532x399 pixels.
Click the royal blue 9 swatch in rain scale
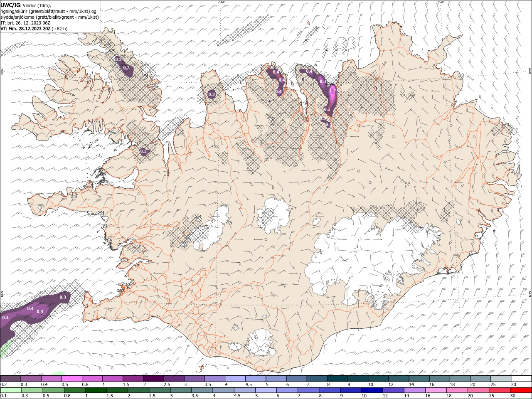coord(350,390)
